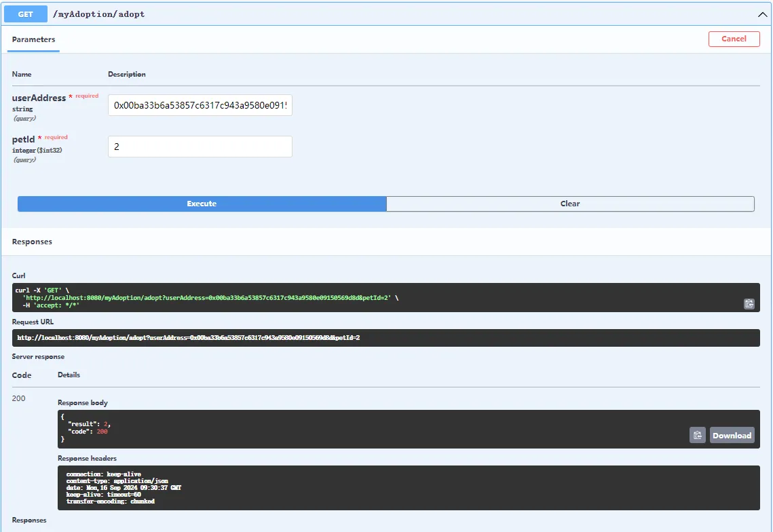The height and width of the screenshot is (532, 773).
Task: Select the /myAdoption/adopt endpoint path
Action: (99, 14)
